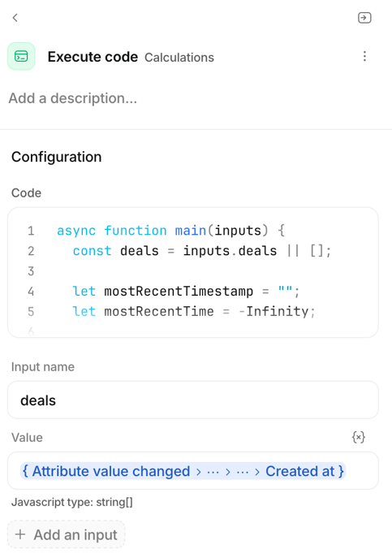Go back using the left chevron arrow
Image resolution: width=392 pixels, height=558 pixels.
tap(15, 18)
